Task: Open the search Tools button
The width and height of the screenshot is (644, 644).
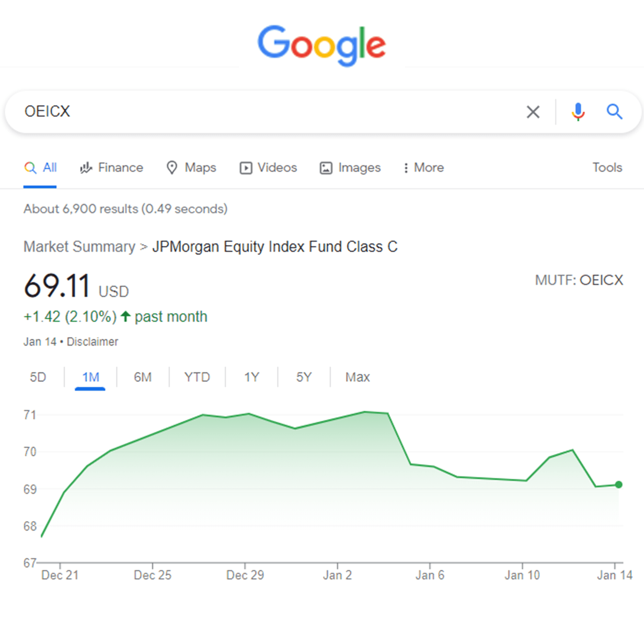Action: click(607, 167)
